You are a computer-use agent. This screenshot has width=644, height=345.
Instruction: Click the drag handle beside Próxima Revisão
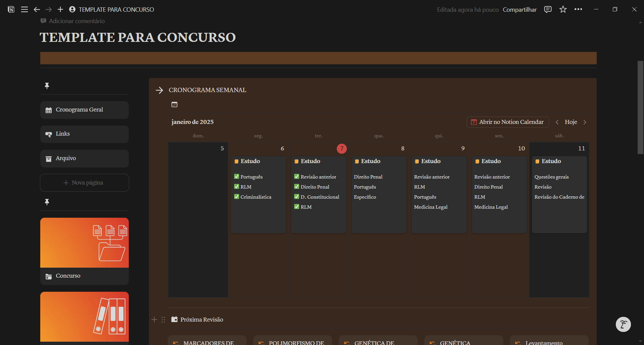tap(163, 320)
